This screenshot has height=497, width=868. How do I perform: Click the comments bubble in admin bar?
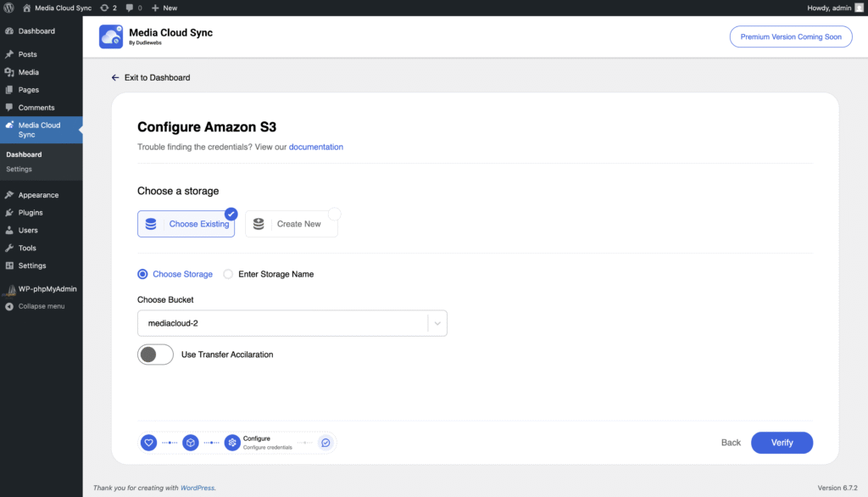[132, 8]
